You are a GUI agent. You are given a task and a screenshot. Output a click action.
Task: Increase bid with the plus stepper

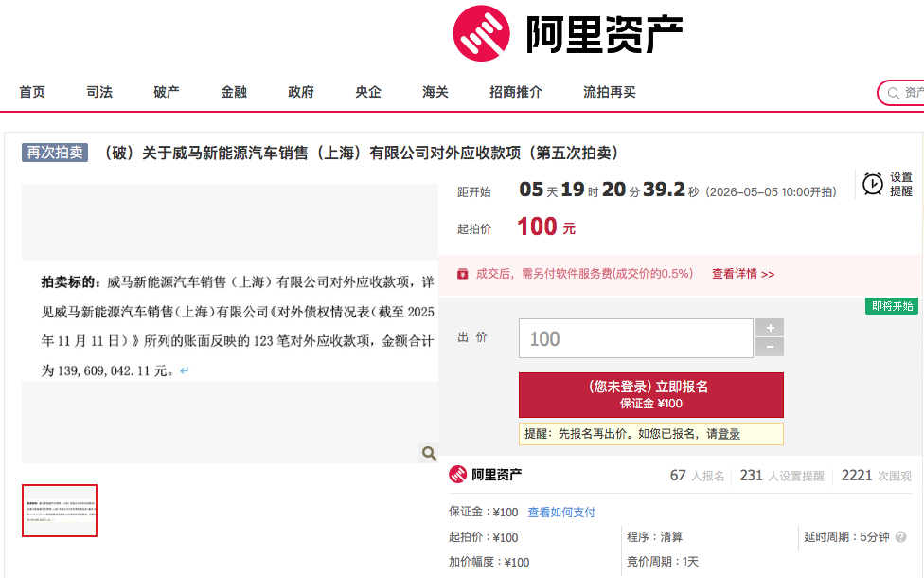pos(770,330)
